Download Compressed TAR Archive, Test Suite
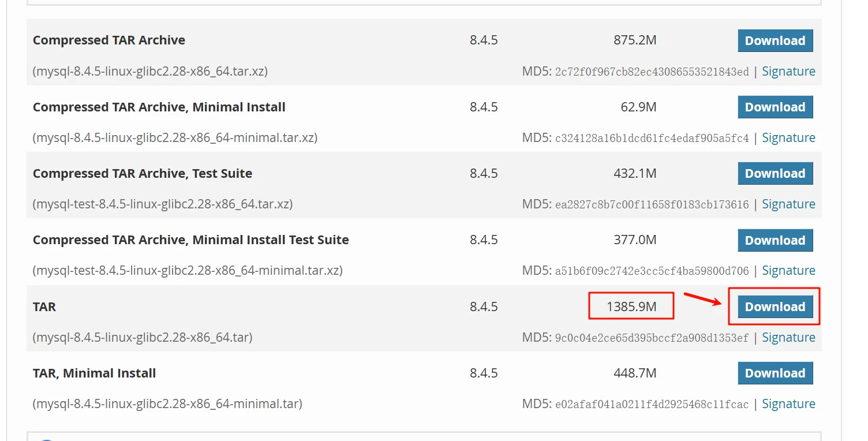Screen dimensions: 868x441 click(775, 174)
